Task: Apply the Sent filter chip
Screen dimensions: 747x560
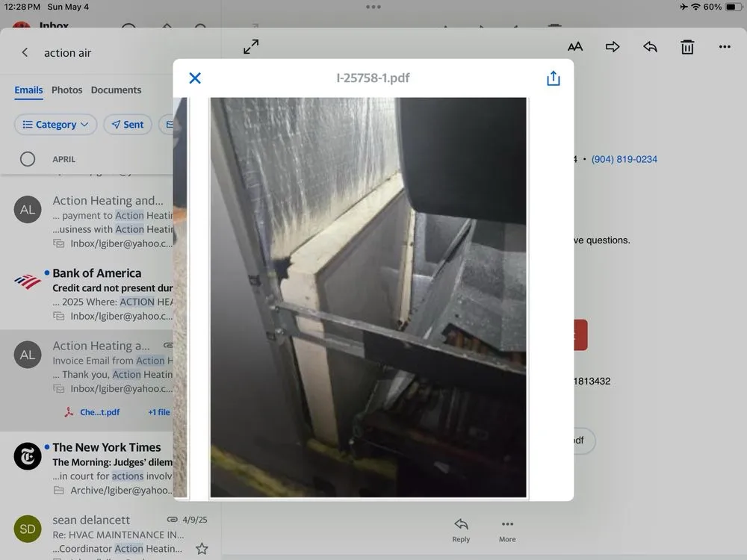Action: pyautogui.click(x=128, y=125)
